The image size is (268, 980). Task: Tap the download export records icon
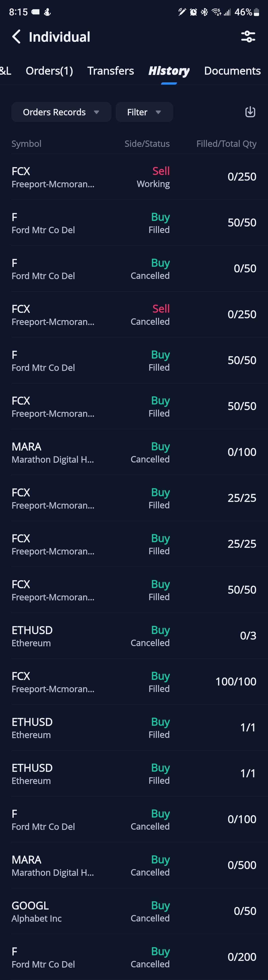pyautogui.click(x=250, y=112)
